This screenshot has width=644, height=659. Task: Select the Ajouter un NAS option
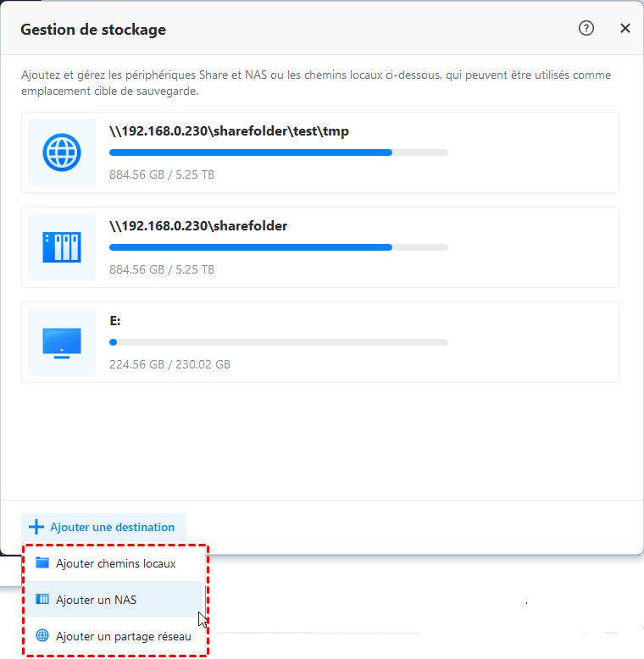click(96, 600)
